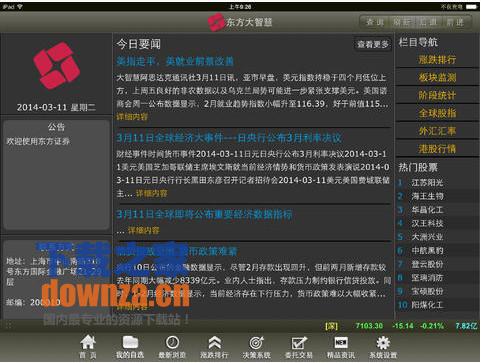Image resolution: width=481 pixels, height=363 pixels.
Task: Select hot stock 宝硕股份
Action: coord(427,291)
